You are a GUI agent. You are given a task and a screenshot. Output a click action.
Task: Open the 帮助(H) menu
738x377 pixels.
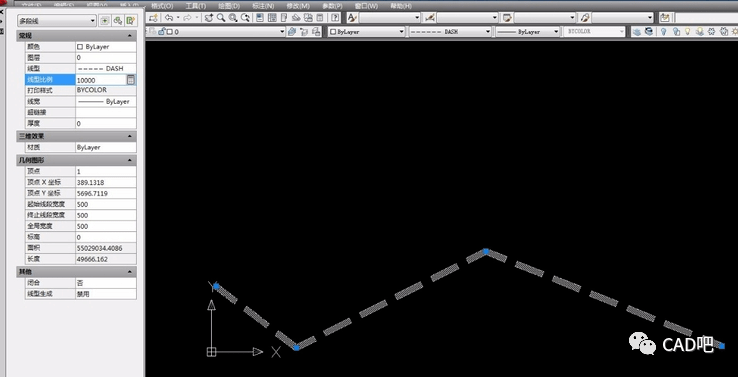pyautogui.click(x=401, y=6)
